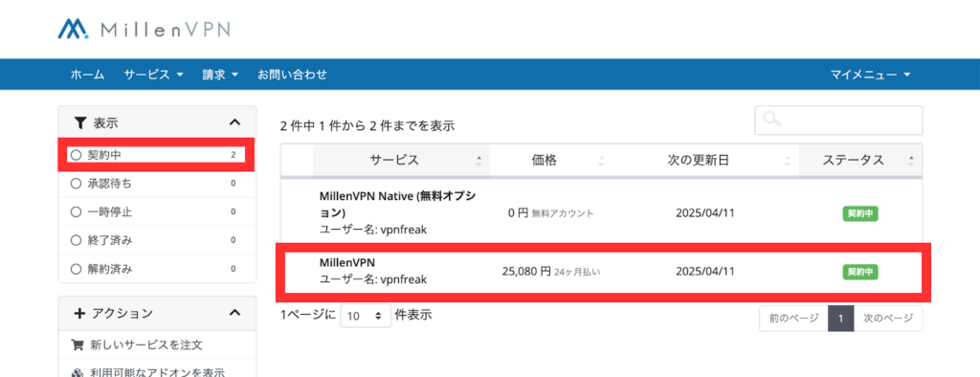This screenshot has height=377, width=980.
Task: Open the rows-per-page dropdown showing 10
Action: (366, 317)
